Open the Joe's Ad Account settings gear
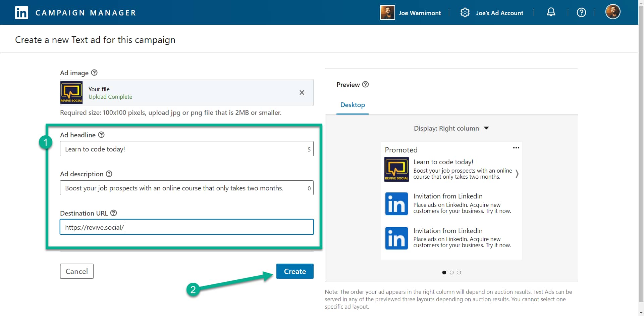This screenshot has height=316, width=644. tap(465, 13)
